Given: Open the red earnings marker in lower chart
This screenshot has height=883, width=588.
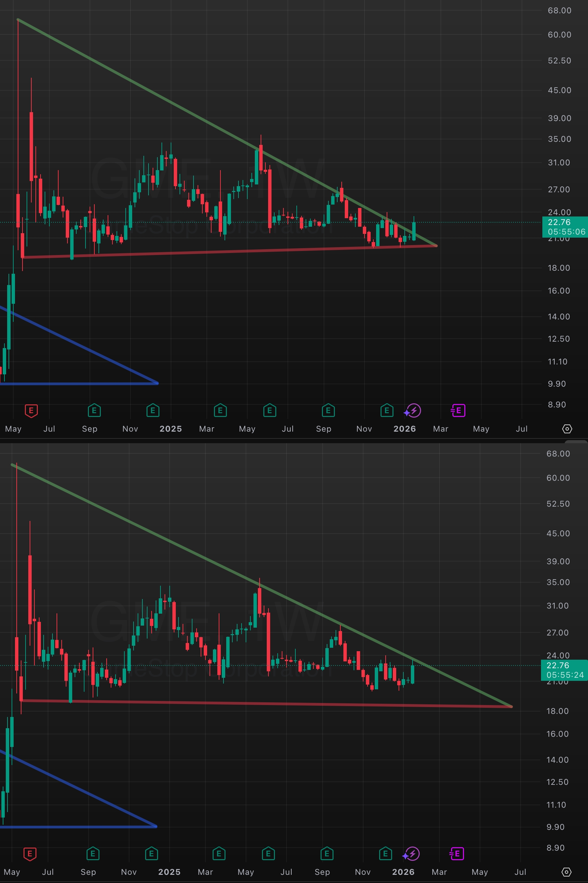Looking at the screenshot, I should [x=30, y=854].
